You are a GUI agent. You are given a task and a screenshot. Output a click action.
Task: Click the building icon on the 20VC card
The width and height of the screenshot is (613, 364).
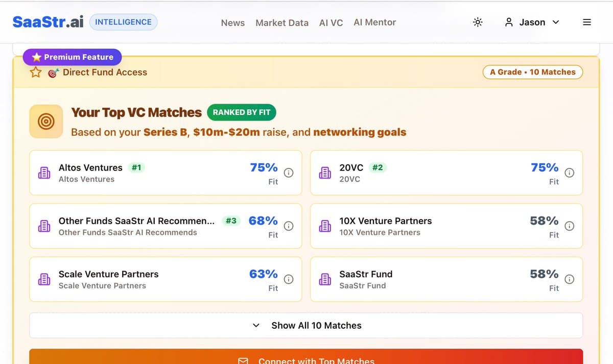(x=325, y=173)
